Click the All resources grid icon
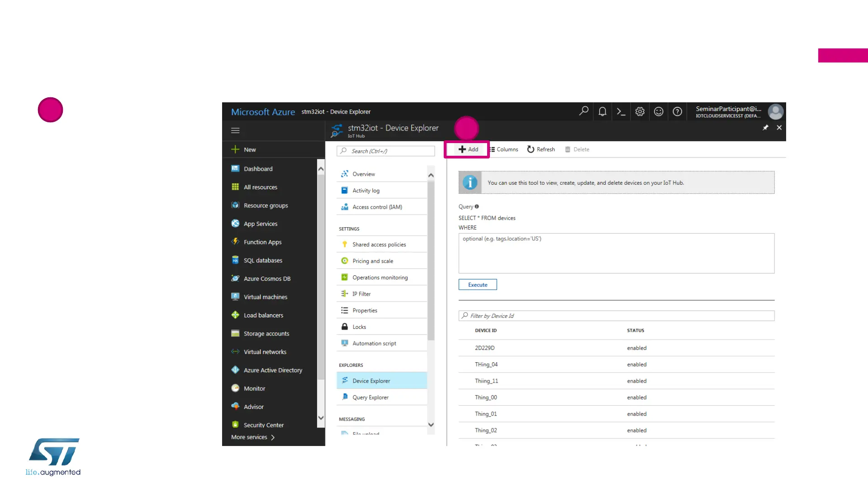 pyautogui.click(x=235, y=187)
